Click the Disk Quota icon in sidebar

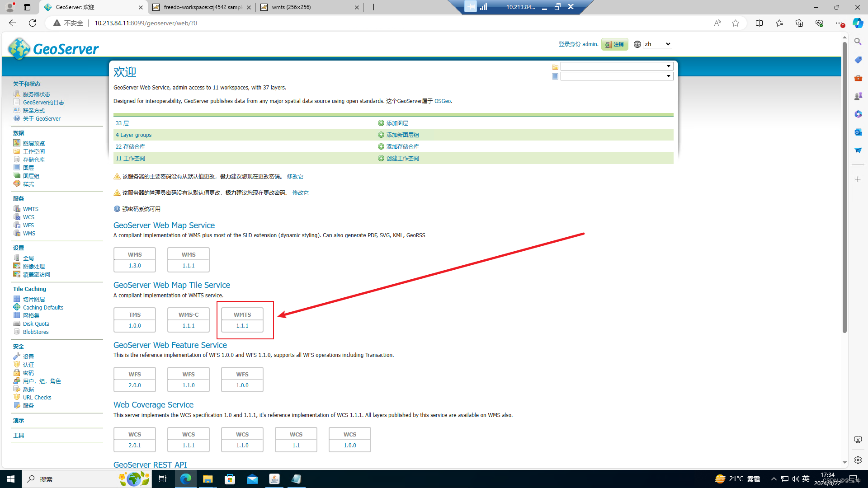click(x=17, y=324)
